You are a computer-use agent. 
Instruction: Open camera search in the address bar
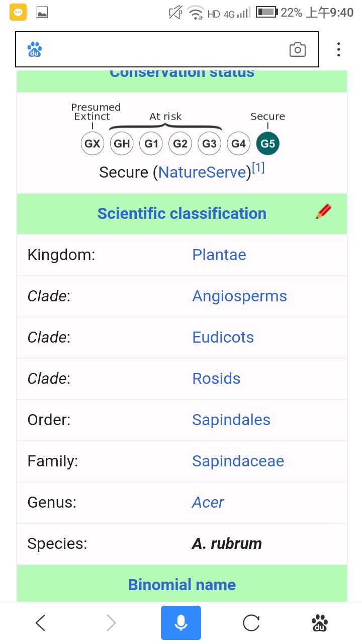tap(298, 49)
